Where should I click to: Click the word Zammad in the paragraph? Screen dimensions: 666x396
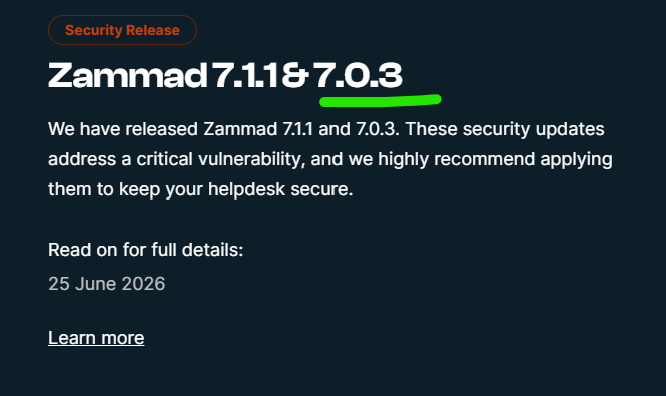click(240, 129)
